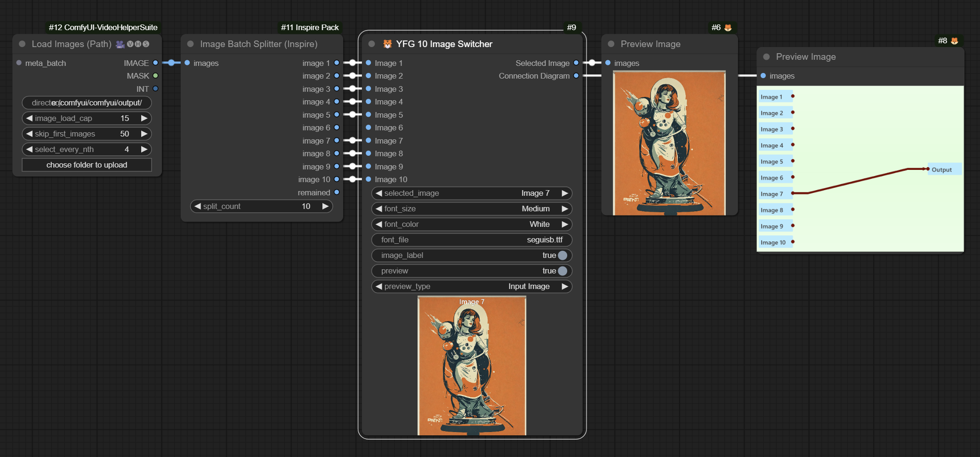This screenshot has width=980, height=457.
Task: Toggle the preview switch
Action: tap(562, 271)
